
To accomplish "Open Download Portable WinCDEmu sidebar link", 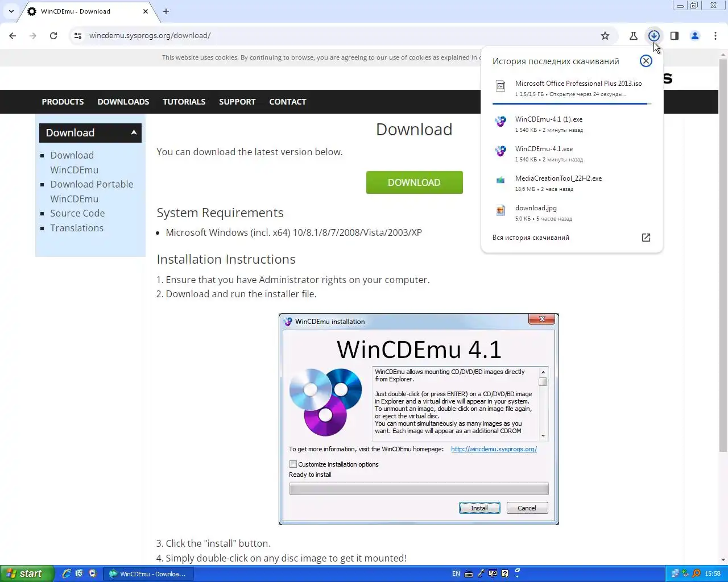I will click(92, 192).
